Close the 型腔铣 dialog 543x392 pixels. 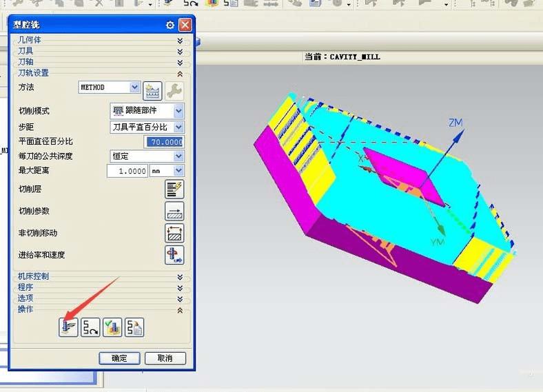pos(185,25)
